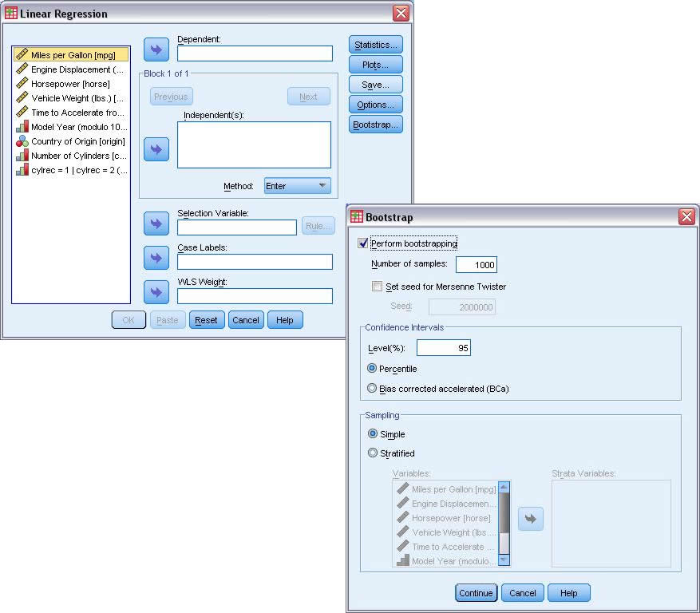700x613 pixels.
Task: Uncheck Perform bootstrapping checkbox
Action: click(363, 243)
